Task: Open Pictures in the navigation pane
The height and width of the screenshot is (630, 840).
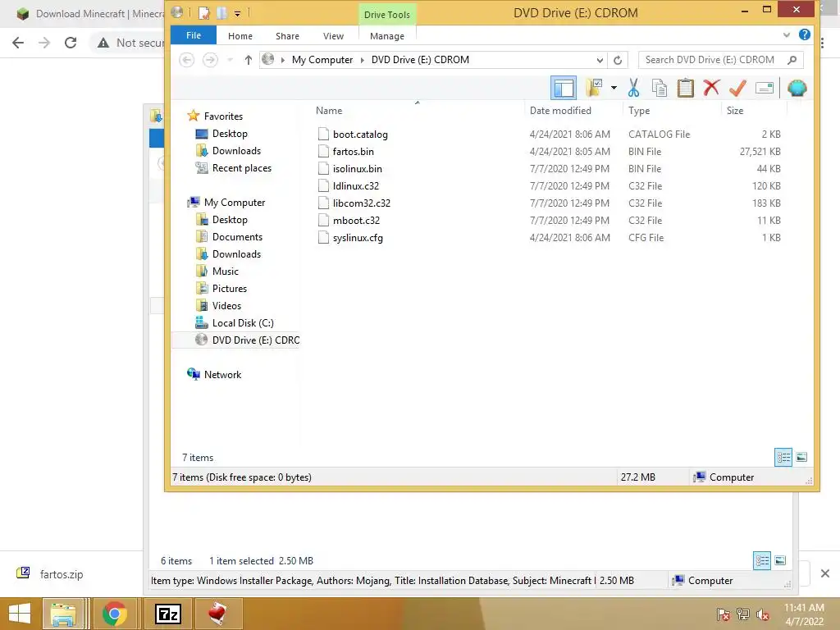Action: [x=230, y=288]
